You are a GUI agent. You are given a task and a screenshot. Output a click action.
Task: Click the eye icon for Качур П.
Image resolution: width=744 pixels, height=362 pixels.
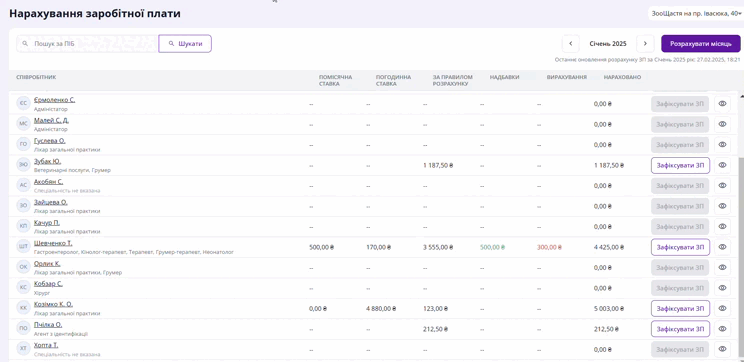[722, 226]
